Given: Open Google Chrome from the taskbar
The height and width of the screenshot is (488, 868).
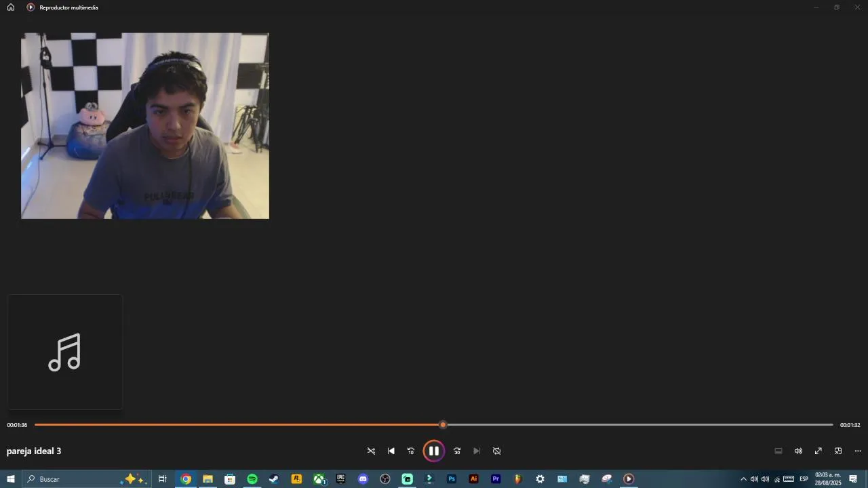Looking at the screenshot, I should click(x=186, y=479).
